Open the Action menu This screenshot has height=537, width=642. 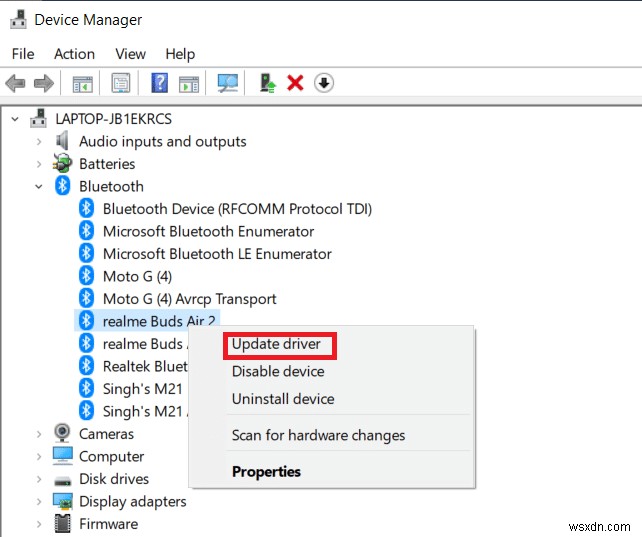point(75,54)
